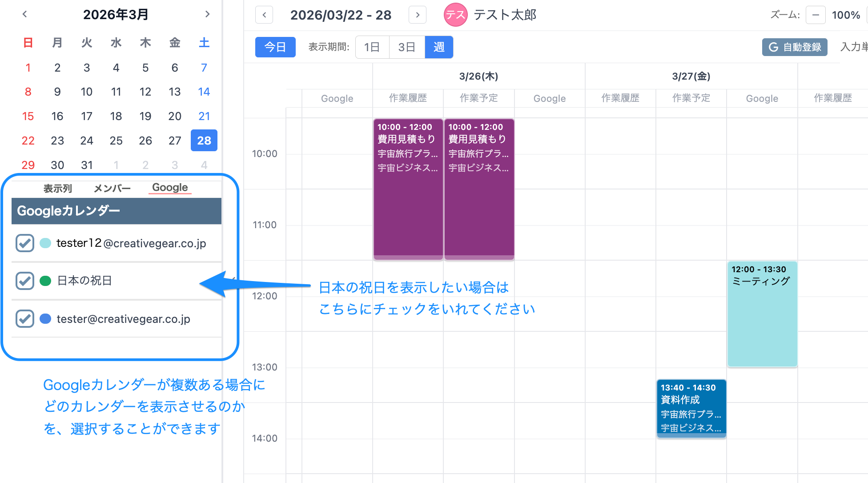The height and width of the screenshot is (483, 868).
Task: Set display period to 3日
Action: 406,47
